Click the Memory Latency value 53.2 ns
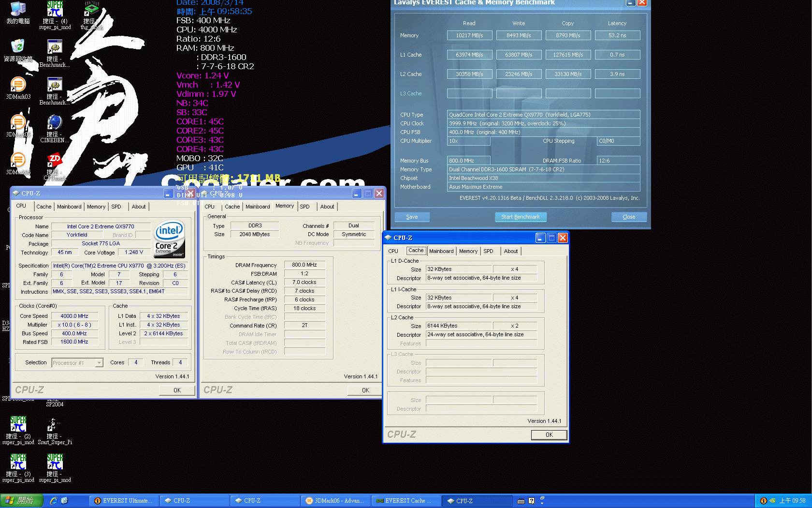The width and height of the screenshot is (812, 508). (617, 35)
